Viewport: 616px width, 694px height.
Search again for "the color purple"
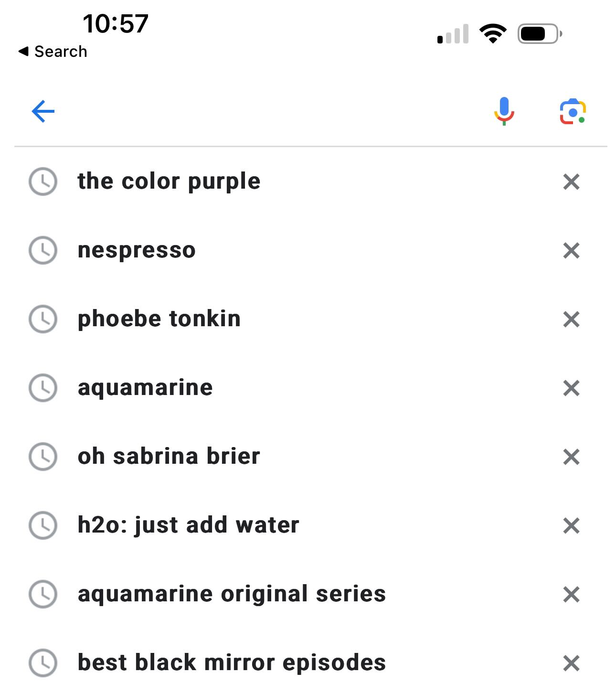[169, 182]
